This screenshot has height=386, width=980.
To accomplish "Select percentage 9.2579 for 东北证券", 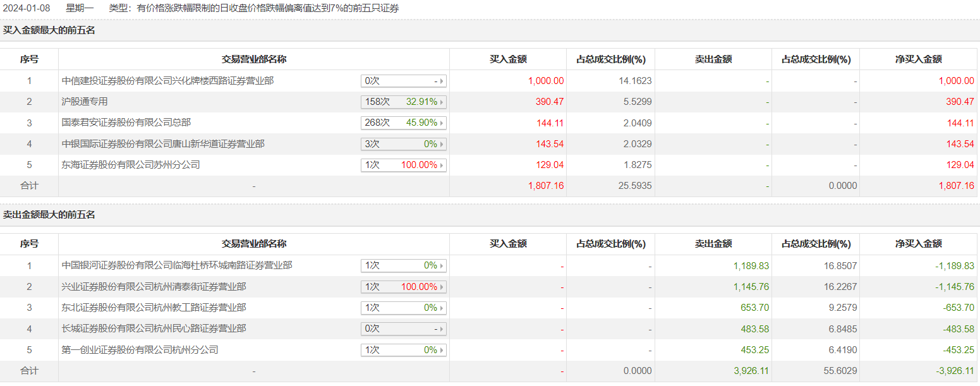I will 842,308.
